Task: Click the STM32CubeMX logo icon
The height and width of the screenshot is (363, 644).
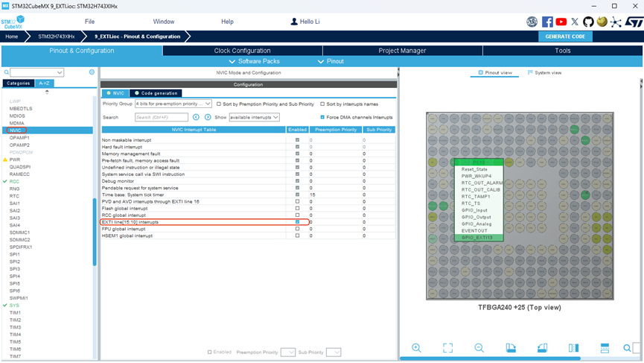Action: click(13, 22)
